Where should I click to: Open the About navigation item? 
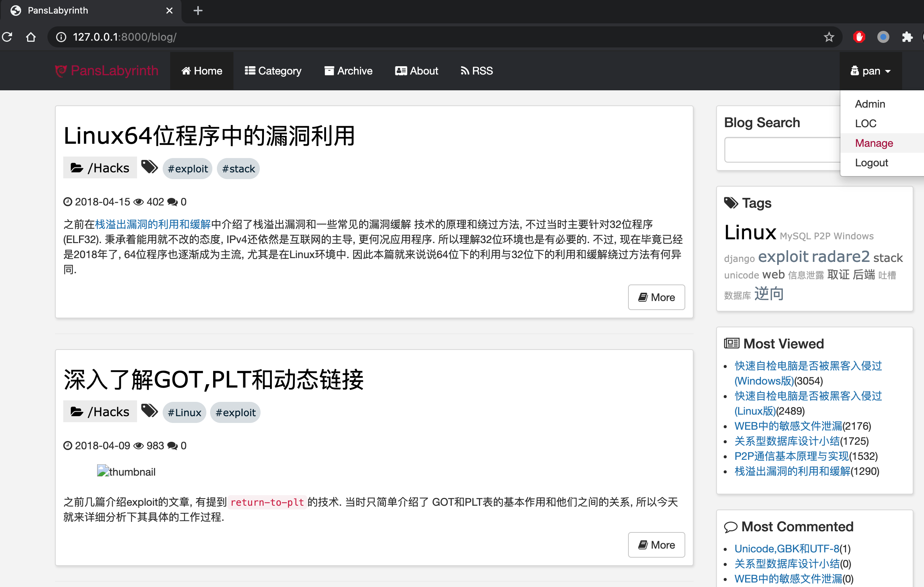coord(416,71)
